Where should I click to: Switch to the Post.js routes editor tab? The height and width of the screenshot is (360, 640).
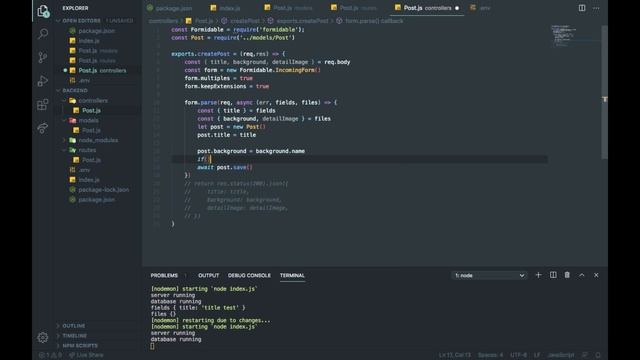(354, 8)
